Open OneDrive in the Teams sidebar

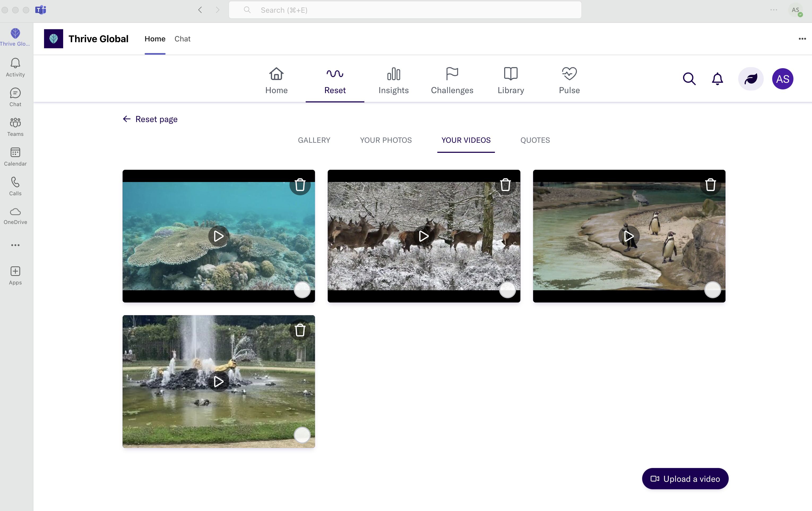coord(15,216)
